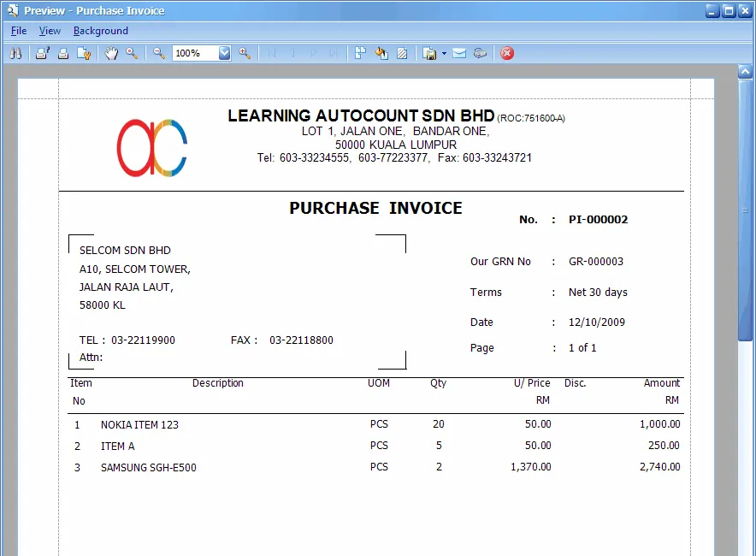Viewport: 756px width, 556px height.
Task: Click the LEARNING AUTOCOUNT SDN BHD title
Action: tap(361, 115)
